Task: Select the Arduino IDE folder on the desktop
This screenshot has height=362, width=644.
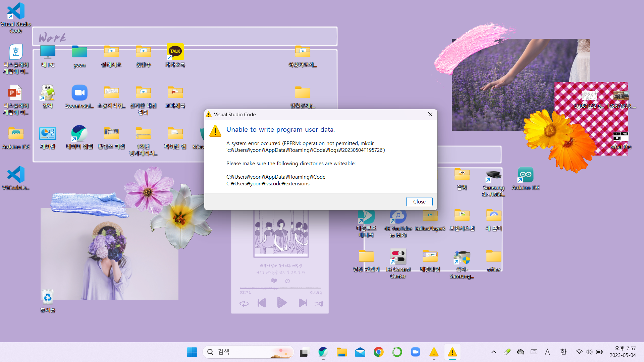Action: pos(16,137)
